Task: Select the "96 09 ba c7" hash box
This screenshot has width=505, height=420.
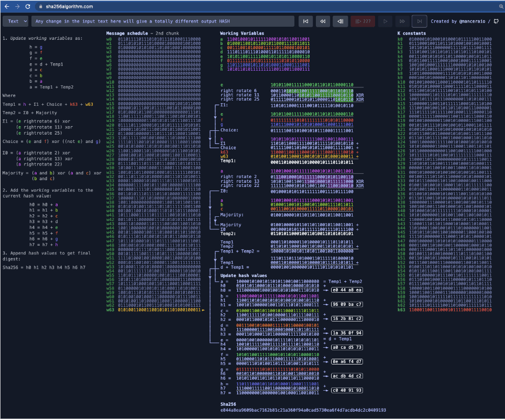Action: (x=347, y=304)
